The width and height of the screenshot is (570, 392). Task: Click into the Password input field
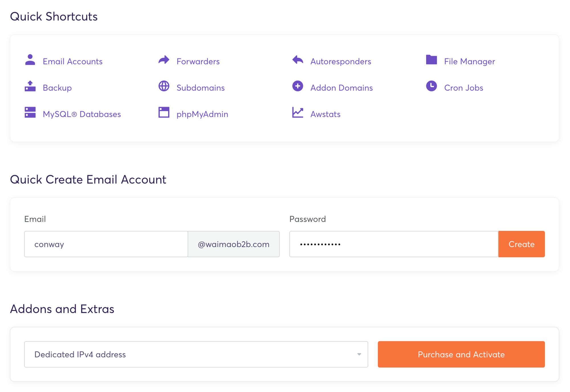click(x=393, y=244)
